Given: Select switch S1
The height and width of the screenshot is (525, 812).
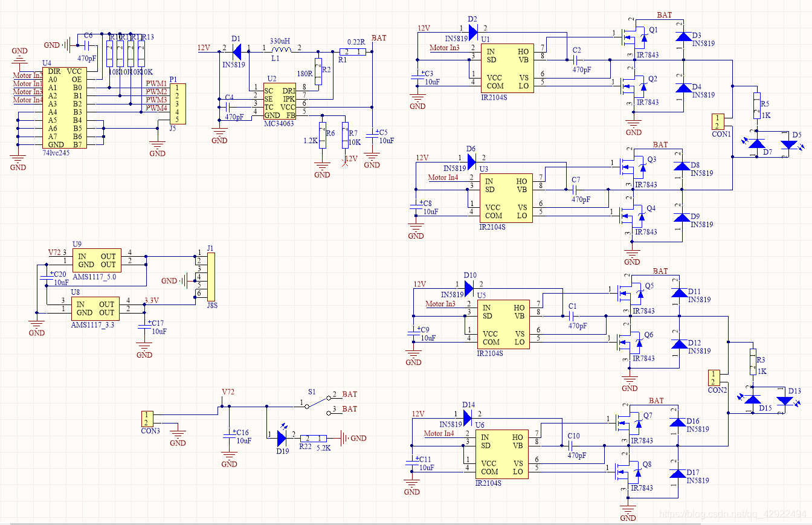Looking at the screenshot, I should (317, 404).
